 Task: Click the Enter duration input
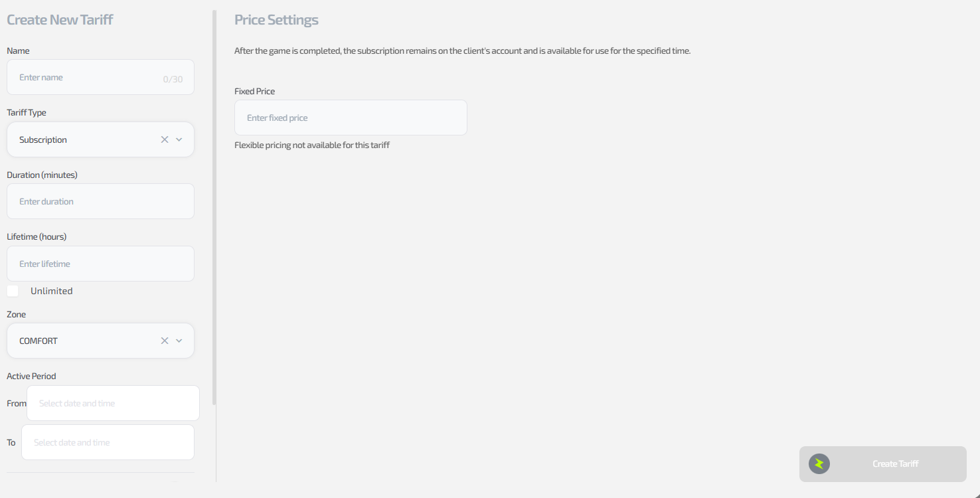coord(100,201)
